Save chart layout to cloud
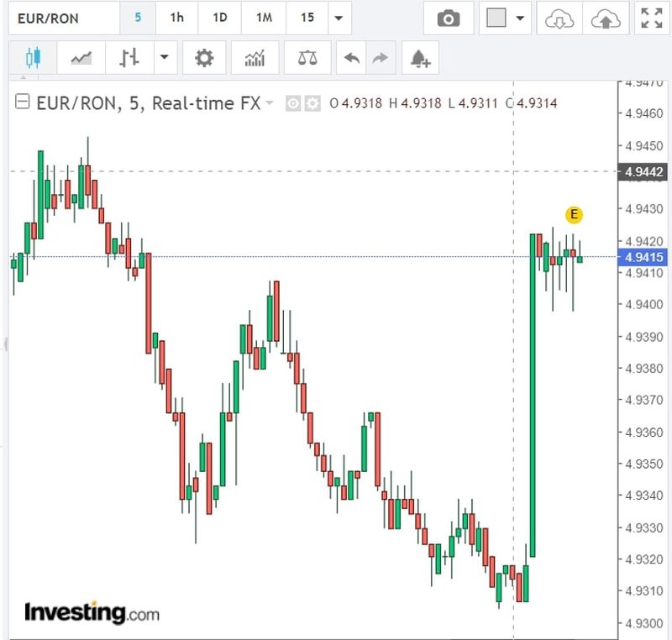Screen dimensions: 672x640 (x=606, y=18)
